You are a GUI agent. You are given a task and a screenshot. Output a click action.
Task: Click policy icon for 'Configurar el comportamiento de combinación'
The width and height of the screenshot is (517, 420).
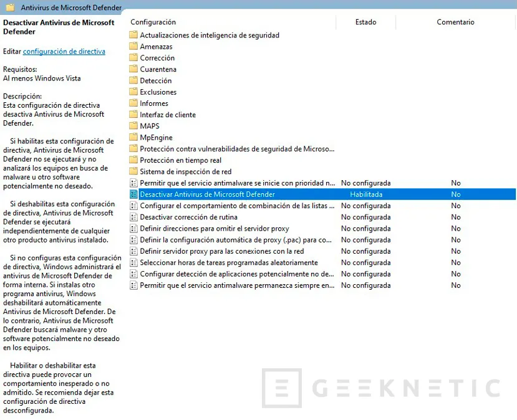(133, 206)
